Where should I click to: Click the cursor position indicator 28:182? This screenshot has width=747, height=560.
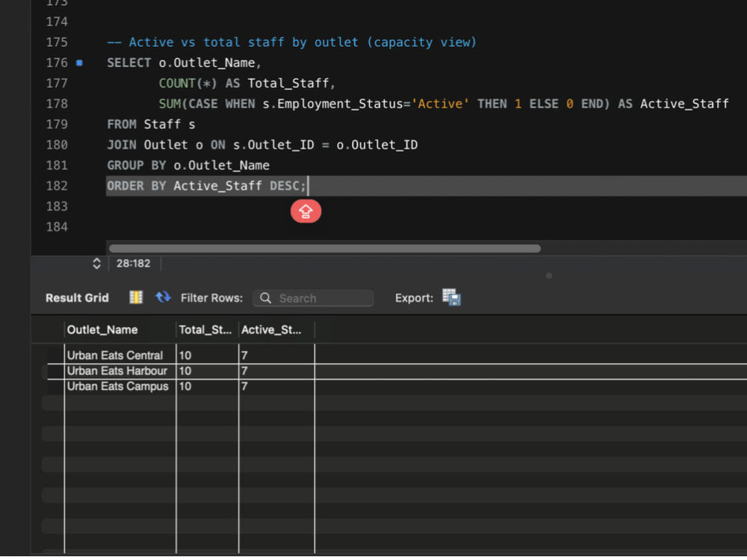(134, 264)
